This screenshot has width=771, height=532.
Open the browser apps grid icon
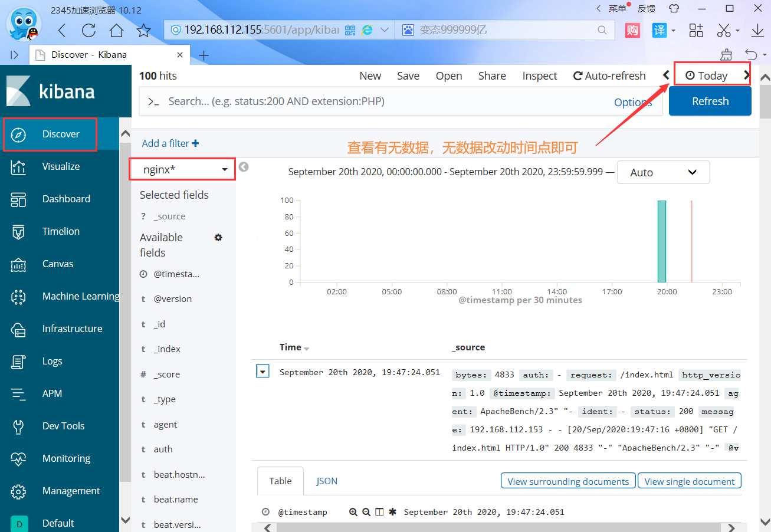(x=696, y=29)
